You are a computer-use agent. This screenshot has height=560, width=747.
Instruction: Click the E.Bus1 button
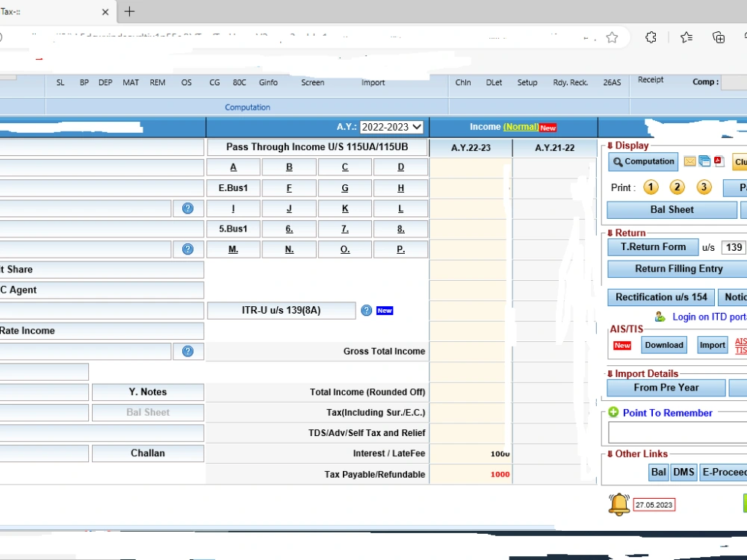point(233,188)
